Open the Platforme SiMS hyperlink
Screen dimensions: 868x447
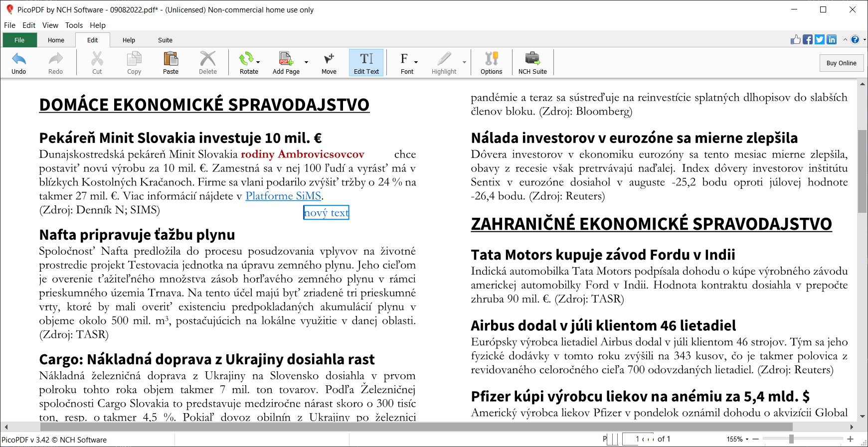(283, 196)
